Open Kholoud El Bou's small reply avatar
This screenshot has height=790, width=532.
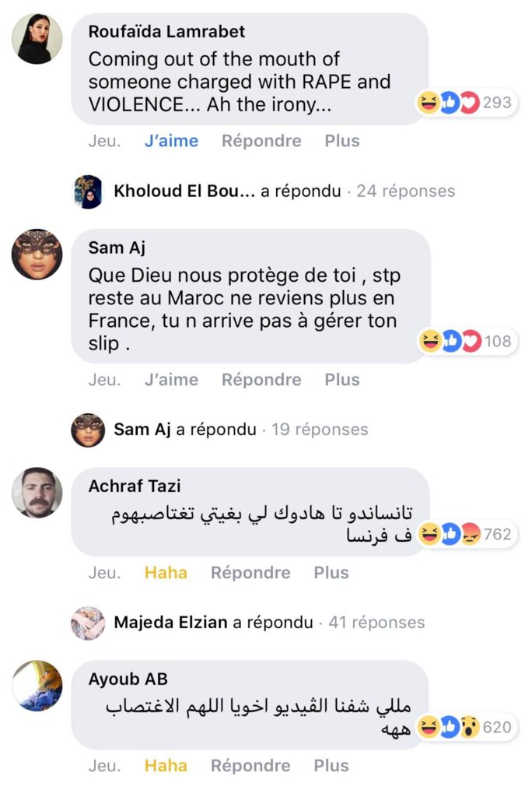coord(88,191)
